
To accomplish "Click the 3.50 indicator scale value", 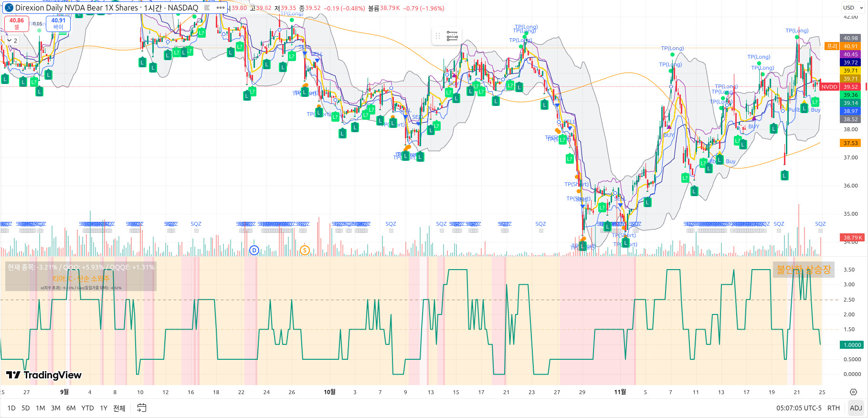I will point(849,270).
